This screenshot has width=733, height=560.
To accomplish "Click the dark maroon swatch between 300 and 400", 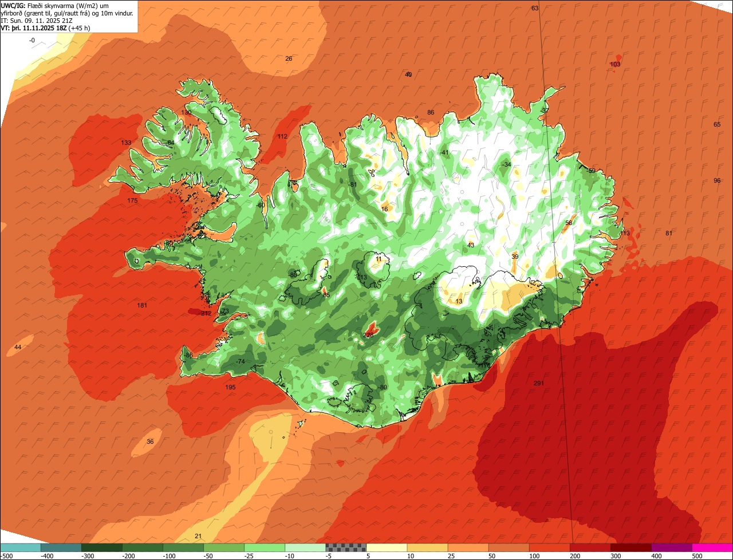I will click(631, 547).
